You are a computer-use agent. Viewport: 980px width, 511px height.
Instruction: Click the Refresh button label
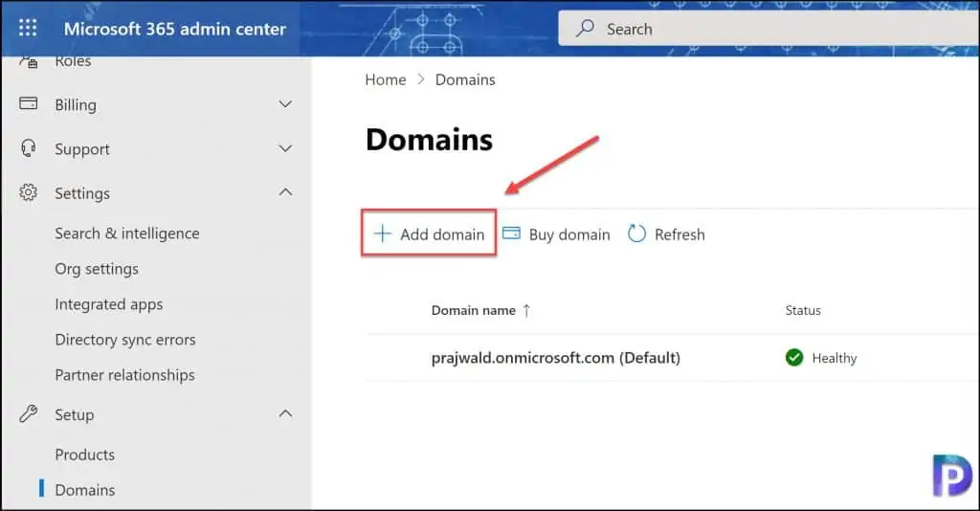(679, 234)
